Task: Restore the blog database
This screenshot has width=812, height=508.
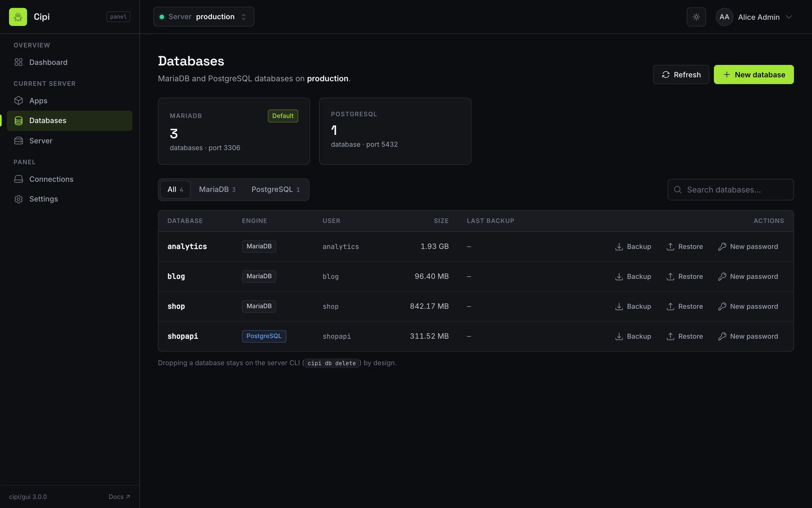Action: point(685,277)
